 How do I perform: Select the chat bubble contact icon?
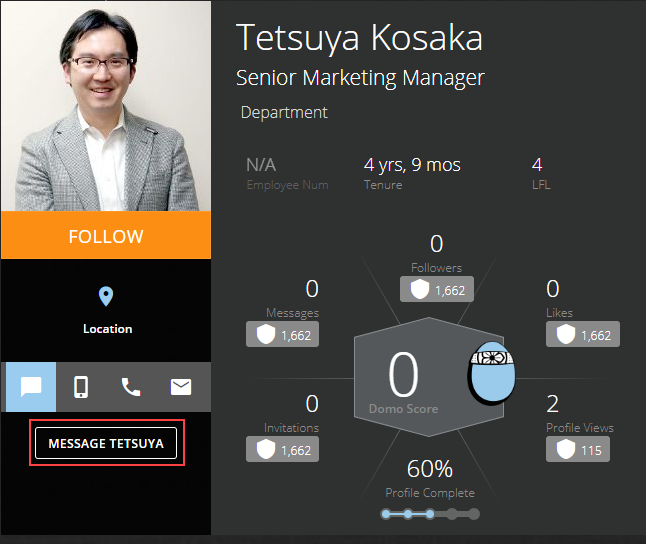31,387
